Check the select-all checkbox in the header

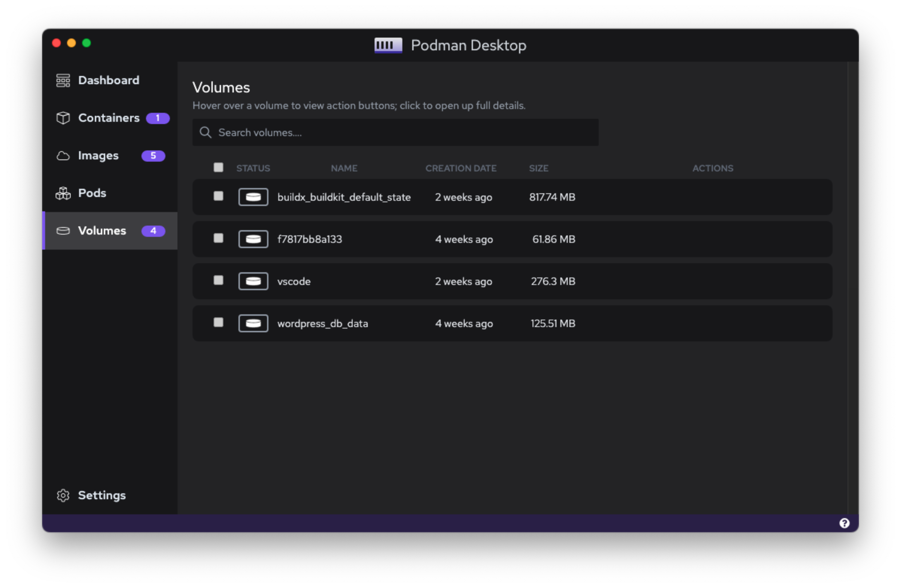coord(218,167)
